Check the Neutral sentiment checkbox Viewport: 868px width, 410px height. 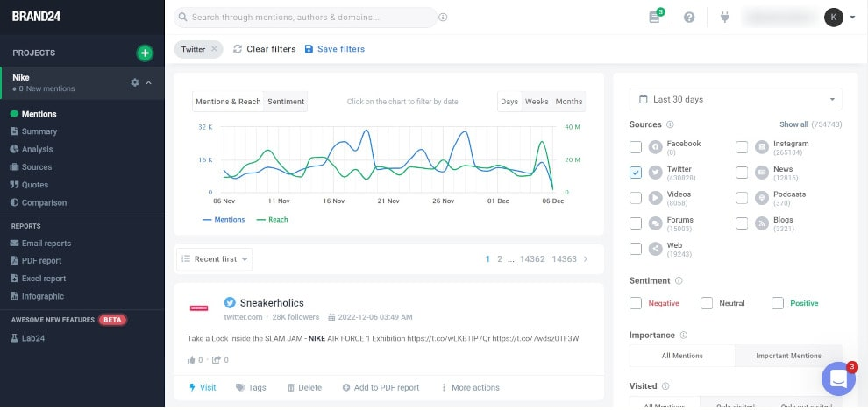point(707,303)
